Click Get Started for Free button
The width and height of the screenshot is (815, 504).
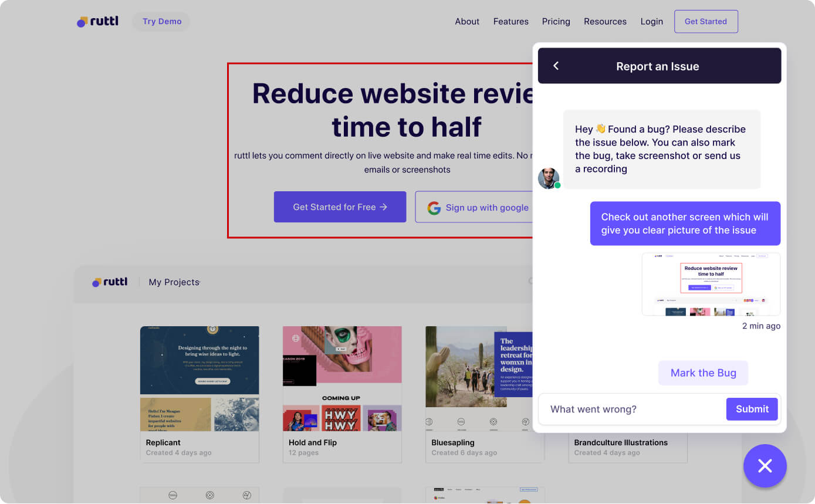pyautogui.click(x=340, y=207)
